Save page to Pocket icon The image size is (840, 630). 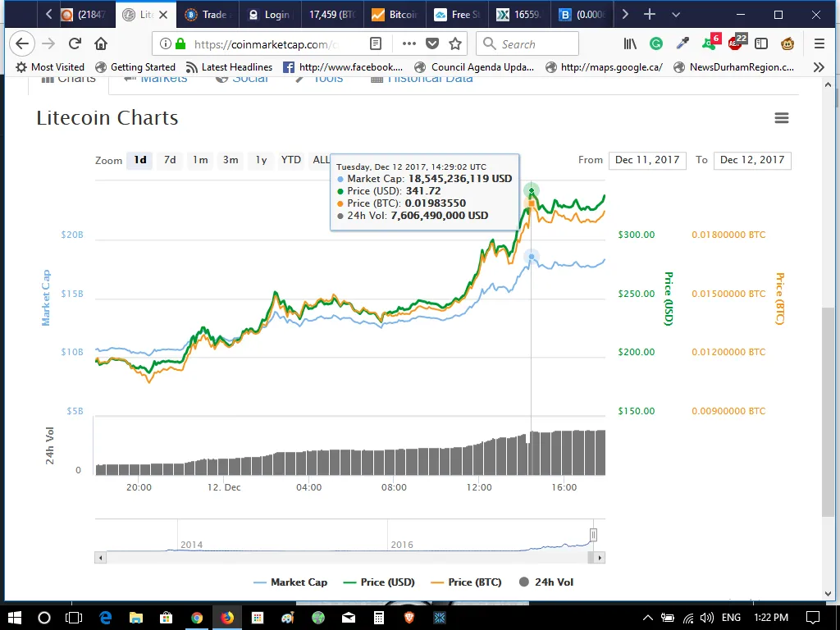point(432,44)
